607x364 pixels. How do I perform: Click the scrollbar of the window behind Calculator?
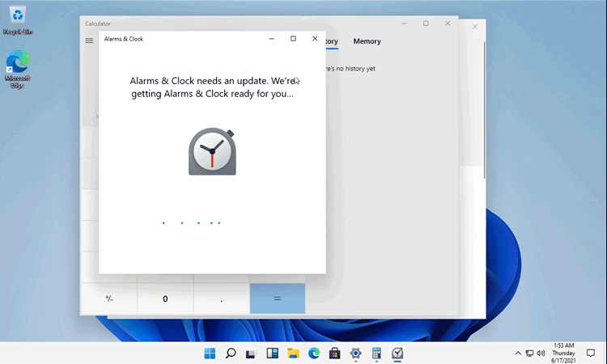coord(484,110)
